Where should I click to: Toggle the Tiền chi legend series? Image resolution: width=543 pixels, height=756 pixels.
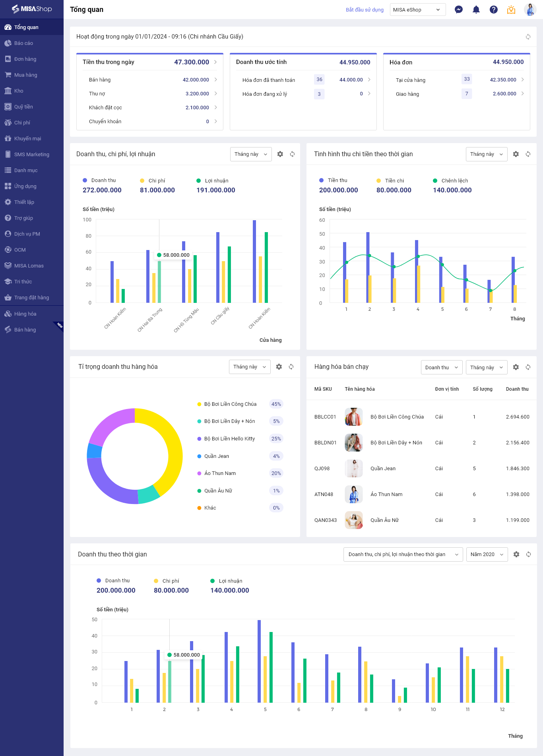coord(390,181)
